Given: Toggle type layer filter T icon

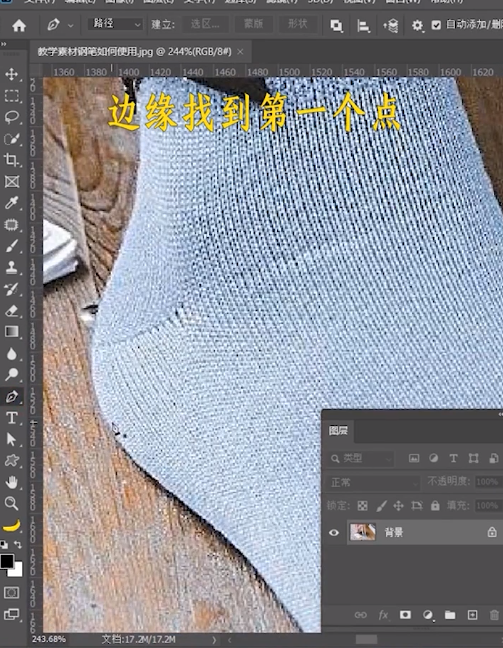Looking at the screenshot, I should point(453,458).
